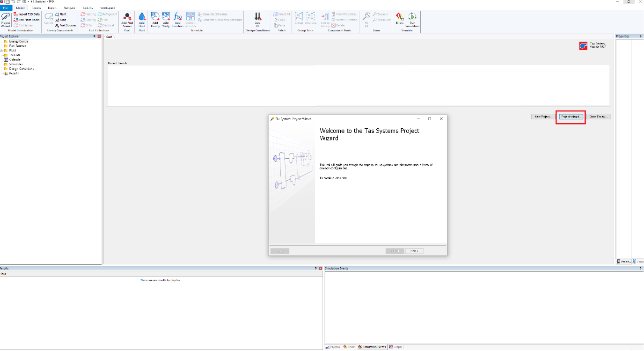Click Undo in quick access toolbar
The width and height of the screenshot is (644, 351).
pyautogui.click(x=13, y=2)
